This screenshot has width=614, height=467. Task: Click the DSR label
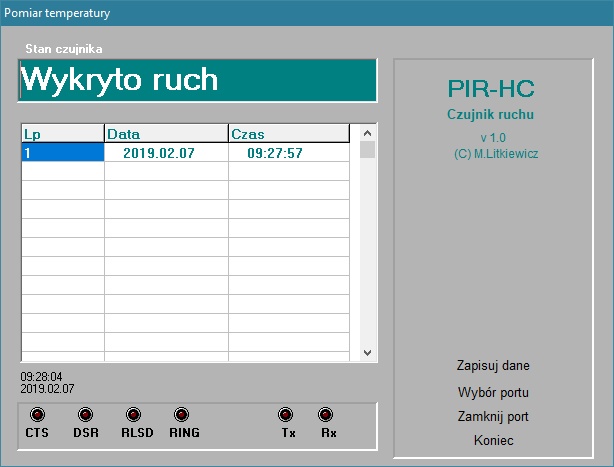click(86, 433)
